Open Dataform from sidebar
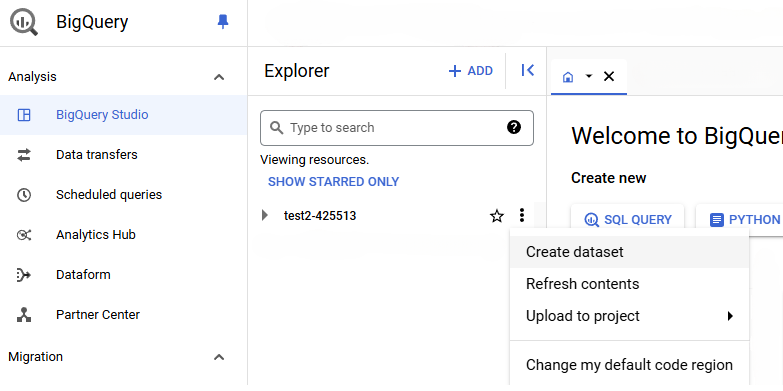 pos(123,275)
